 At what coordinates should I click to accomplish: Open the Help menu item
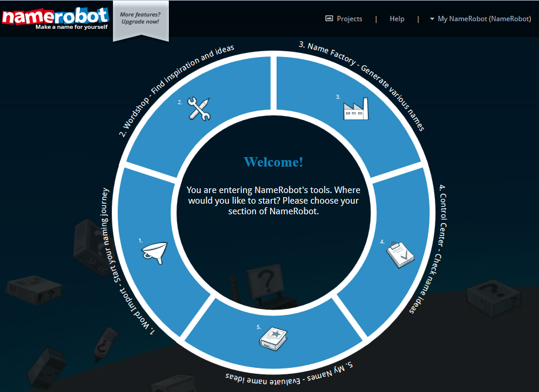(x=397, y=19)
